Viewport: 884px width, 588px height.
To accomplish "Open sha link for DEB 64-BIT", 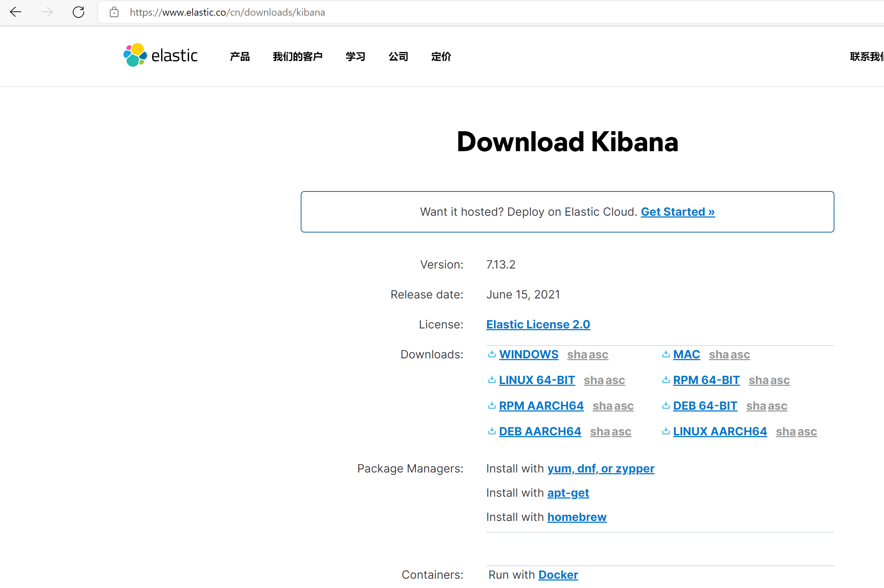I will pyautogui.click(x=756, y=406).
